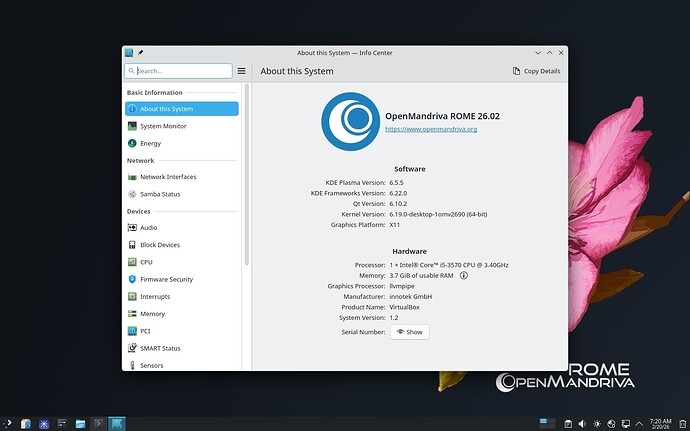Expand the hidden system tray icons arrow
Screen dimensions: 690x431
(x=639, y=424)
